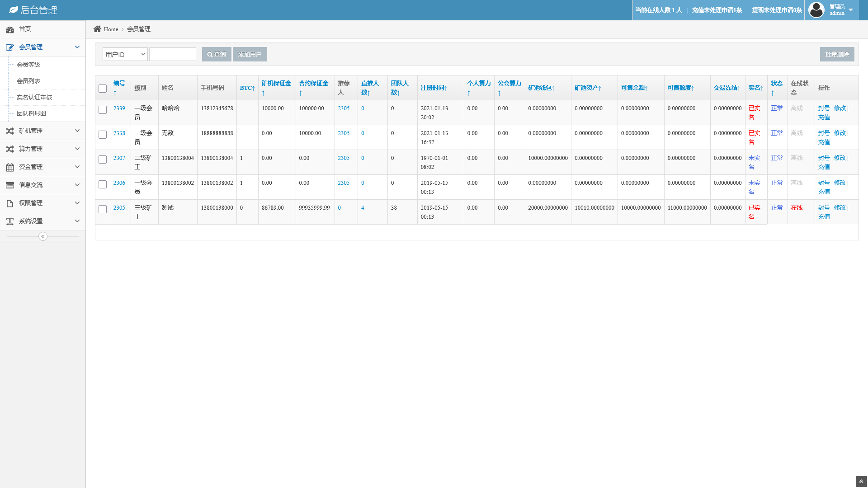Click the 资金管理 calendar icon
This screenshot has height=488, width=868.
click(10, 167)
